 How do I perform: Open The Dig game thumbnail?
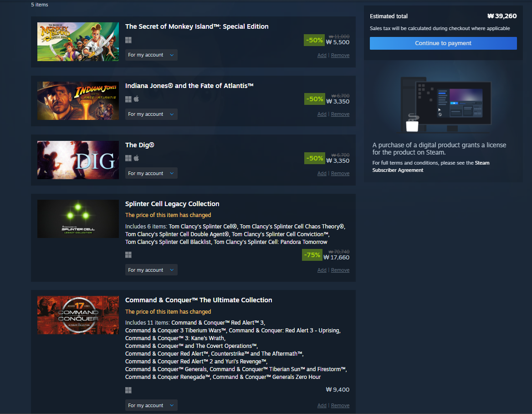pos(78,160)
